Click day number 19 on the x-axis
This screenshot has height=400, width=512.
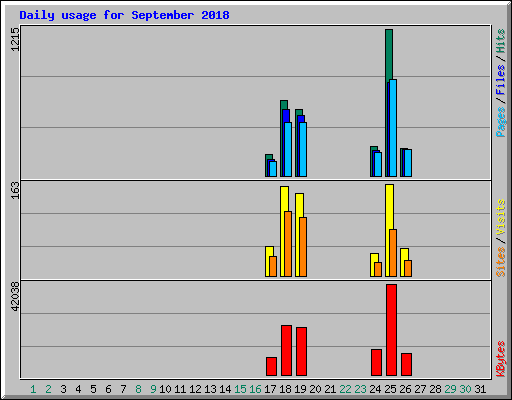click(300, 389)
